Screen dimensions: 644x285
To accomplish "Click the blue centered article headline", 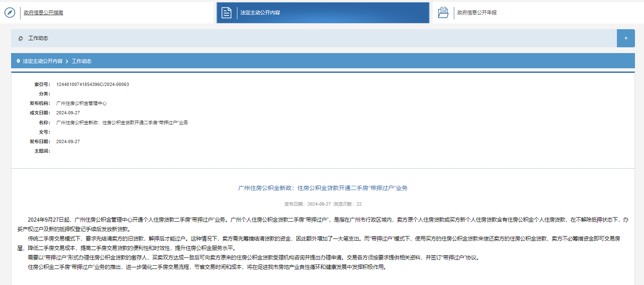I will [323, 188].
